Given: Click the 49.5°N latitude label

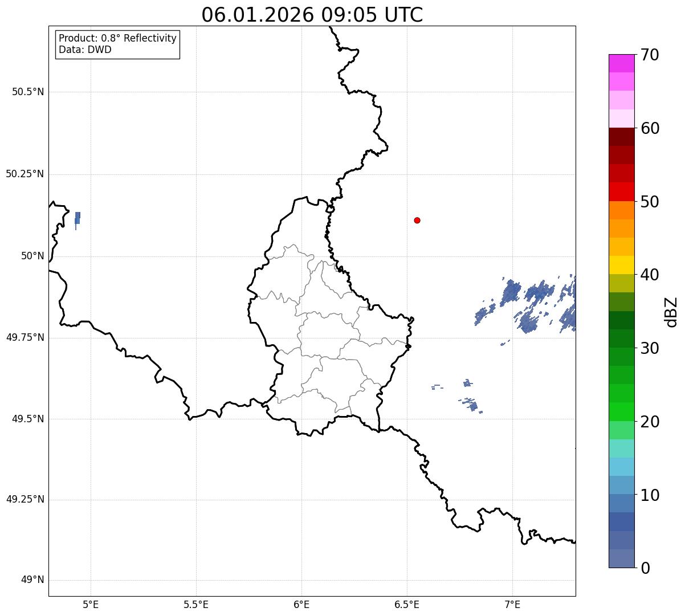Looking at the screenshot, I should coord(28,419).
